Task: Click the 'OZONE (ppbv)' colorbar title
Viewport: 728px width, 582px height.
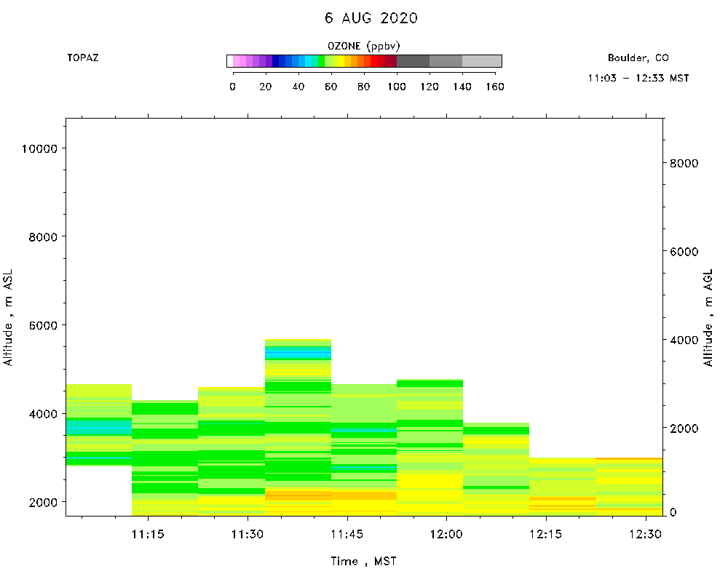Action: pyautogui.click(x=363, y=46)
